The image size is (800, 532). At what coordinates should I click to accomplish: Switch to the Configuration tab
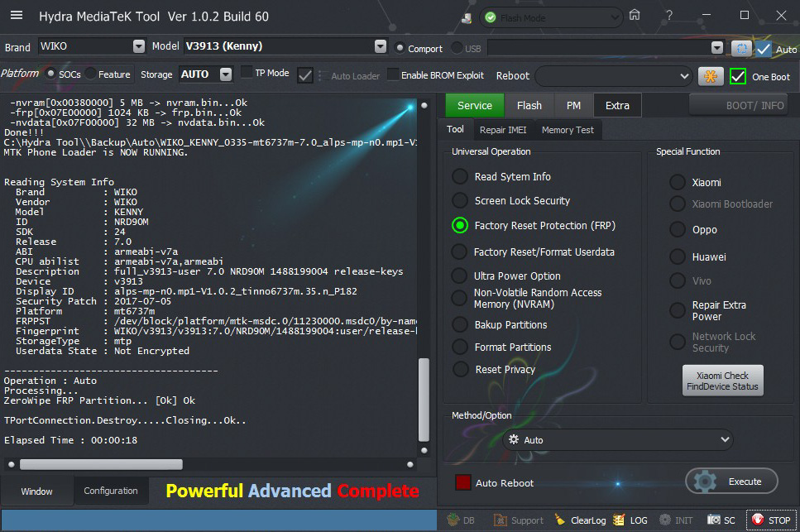tap(111, 491)
